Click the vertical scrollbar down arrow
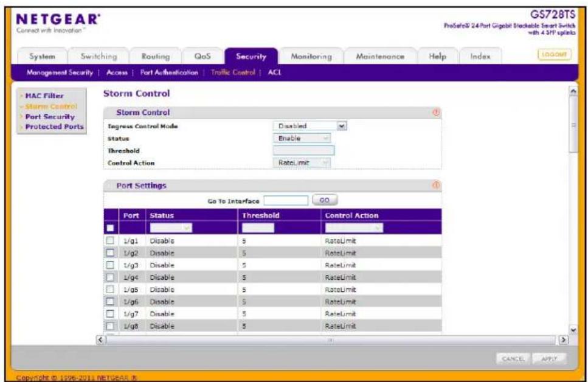588x382 pixels. (573, 330)
